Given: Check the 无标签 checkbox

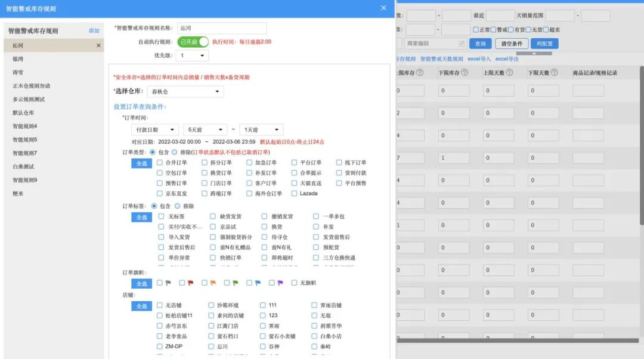Looking at the screenshot, I should coord(162,216).
